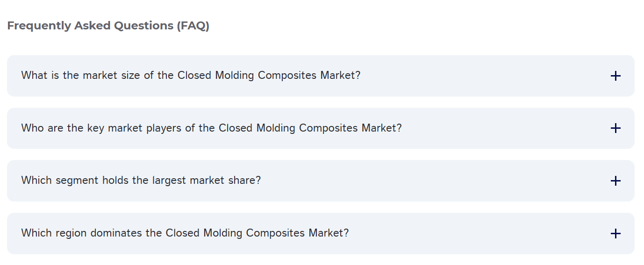Click the plus icon beside largest market share question
644x265 pixels.
coord(615,181)
